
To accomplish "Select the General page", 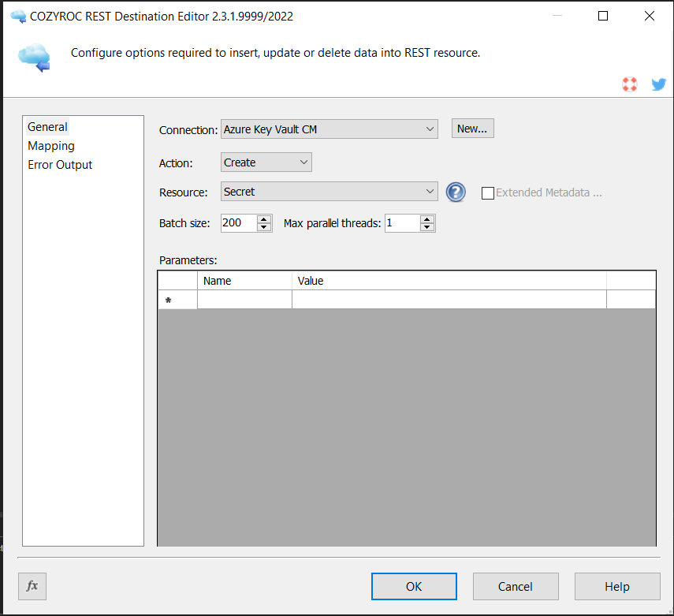I will click(48, 127).
